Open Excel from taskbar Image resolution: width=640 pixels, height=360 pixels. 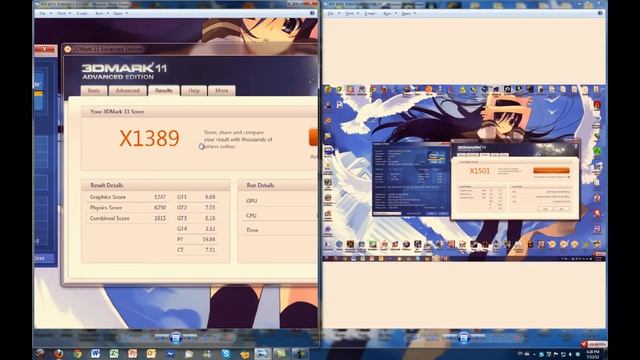pyautogui.click(x=114, y=354)
